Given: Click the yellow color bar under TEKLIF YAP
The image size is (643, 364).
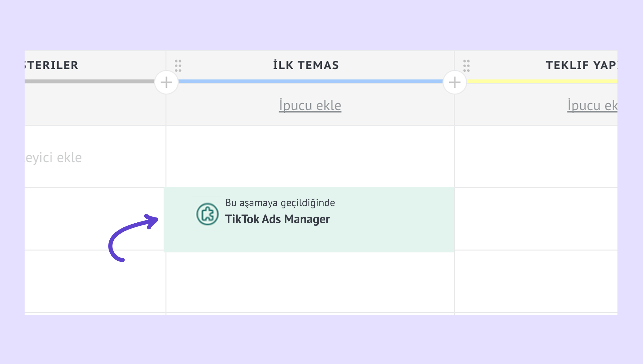Looking at the screenshot, I should pyautogui.click(x=542, y=81).
